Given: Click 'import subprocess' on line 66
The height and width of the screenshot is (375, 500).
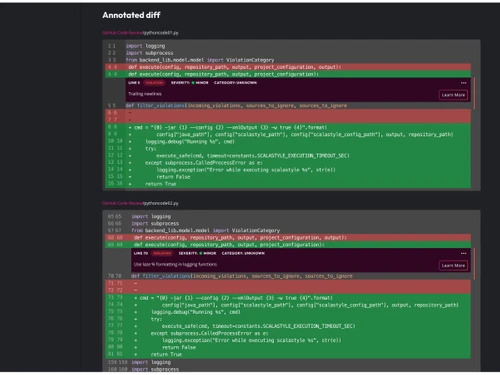Looking at the screenshot, I should (x=155, y=224).
